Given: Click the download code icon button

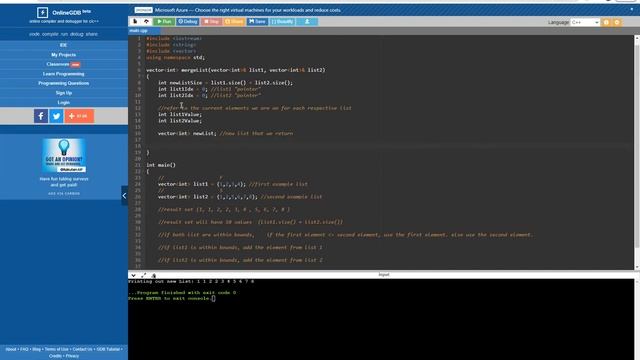Looking at the screenshot, I should [x=307, y=22].
